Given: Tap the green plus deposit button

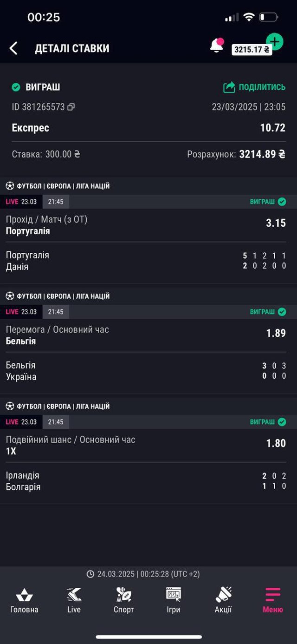Looking at the screenshot, I should [x=275, y=42].
